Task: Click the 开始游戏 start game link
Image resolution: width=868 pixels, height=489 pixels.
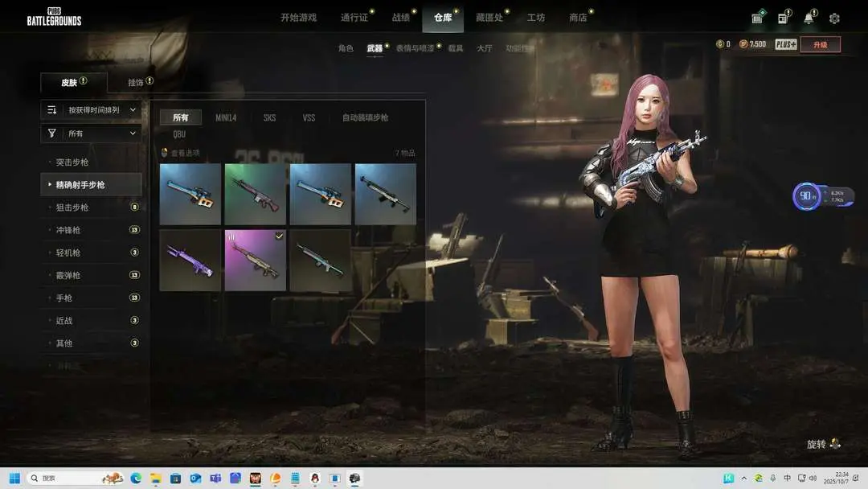Action: tap(298, 18)
